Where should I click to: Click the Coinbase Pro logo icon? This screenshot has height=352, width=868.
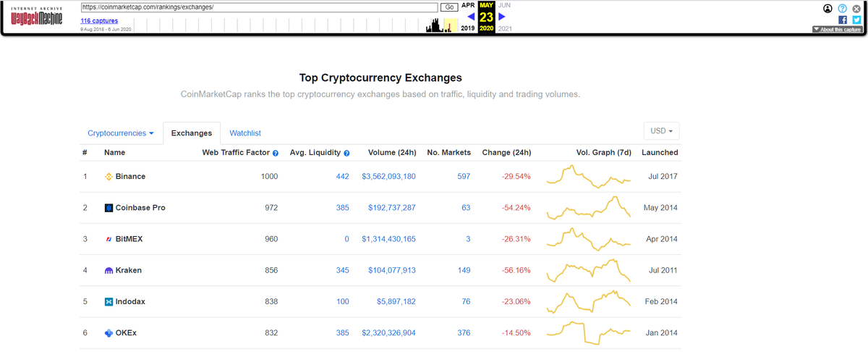coord(109,208)
